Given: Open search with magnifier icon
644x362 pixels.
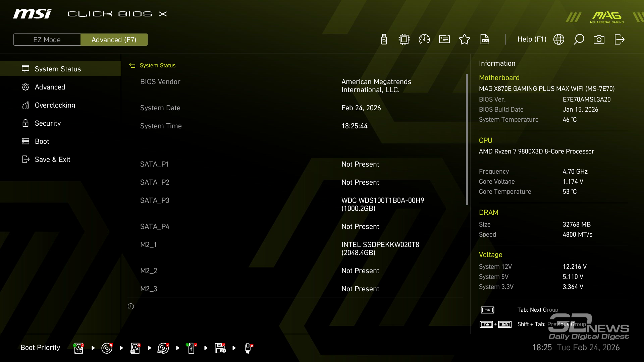Looking at the screenshot, I should tap(579, 40).
